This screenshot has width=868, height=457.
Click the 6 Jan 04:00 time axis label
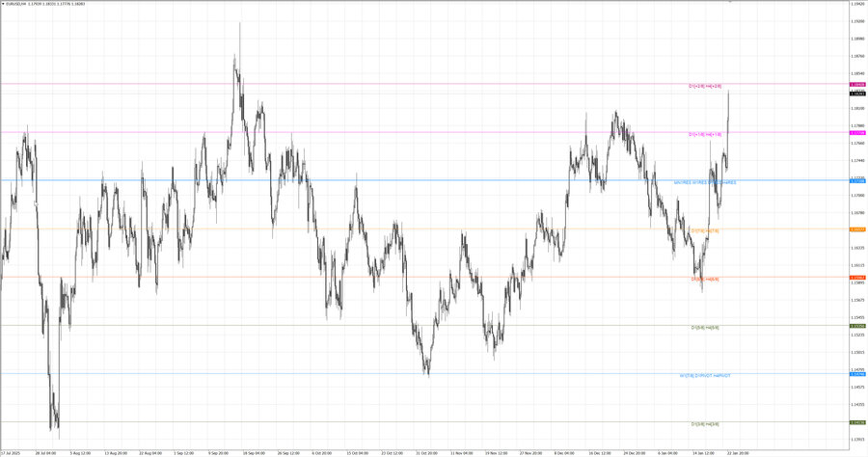(x=668, y=453)
